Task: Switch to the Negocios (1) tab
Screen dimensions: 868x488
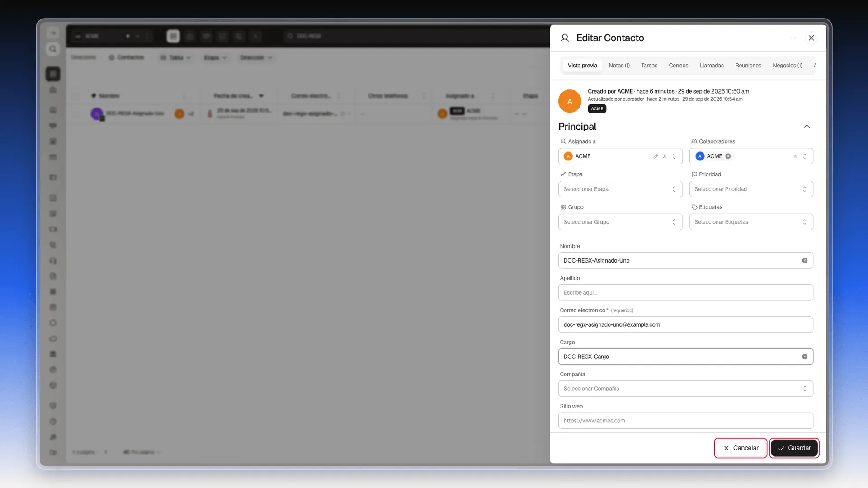Action: point(788,66)
